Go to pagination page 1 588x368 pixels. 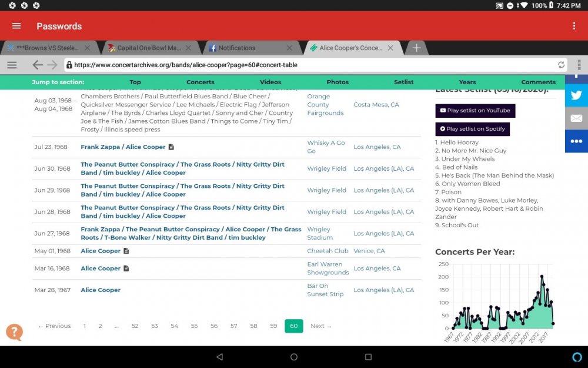[84, 326]
